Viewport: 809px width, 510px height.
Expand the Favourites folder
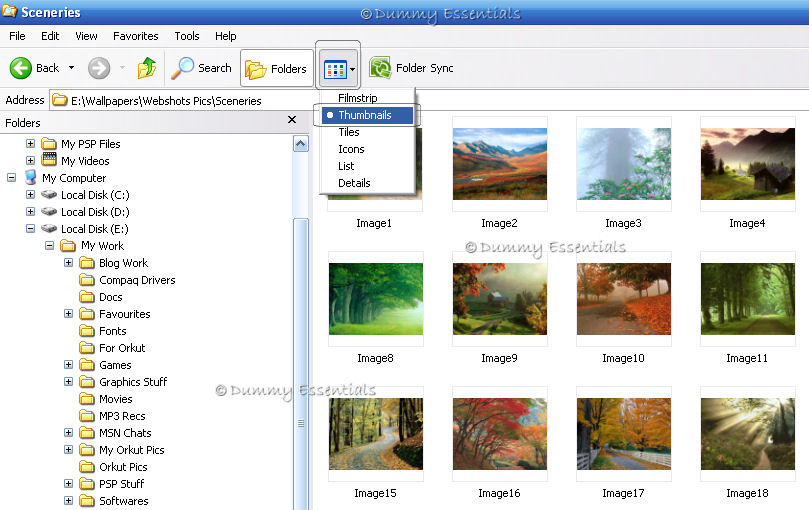68,314
